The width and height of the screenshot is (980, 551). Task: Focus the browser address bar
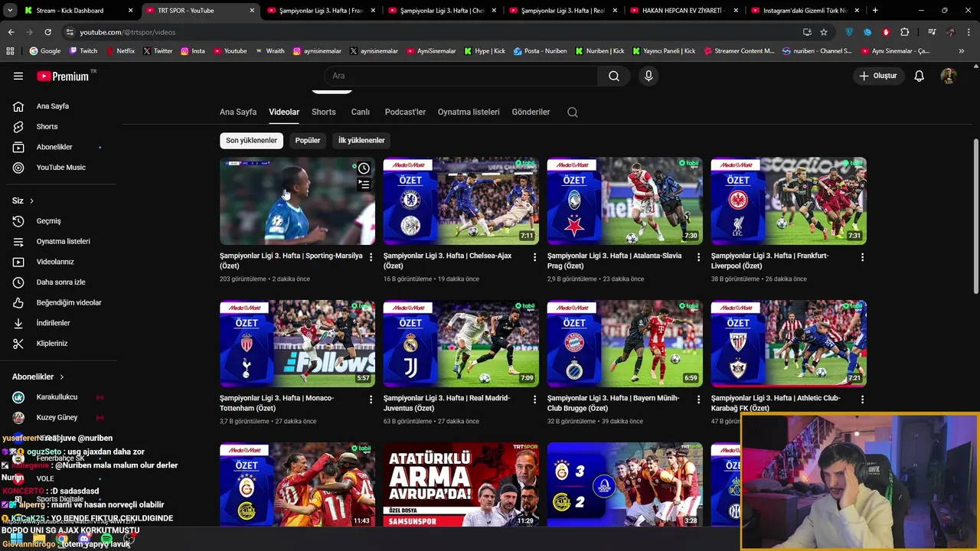[x=429, y=32]
